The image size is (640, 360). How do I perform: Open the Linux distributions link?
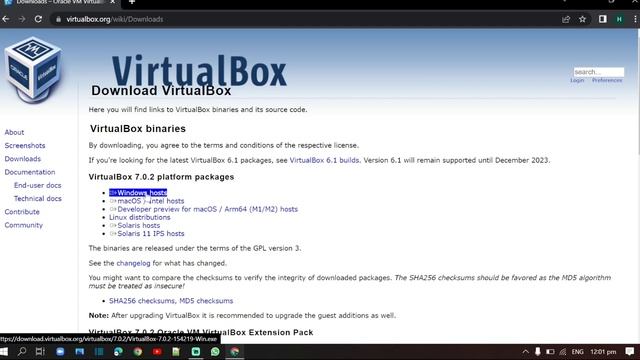pos(140,217)
